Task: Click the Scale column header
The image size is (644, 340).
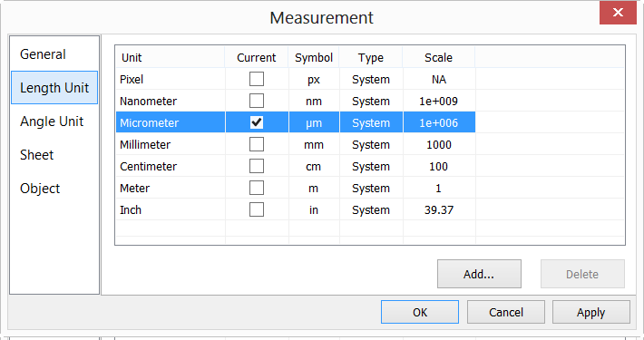Action: coord(439,57)
